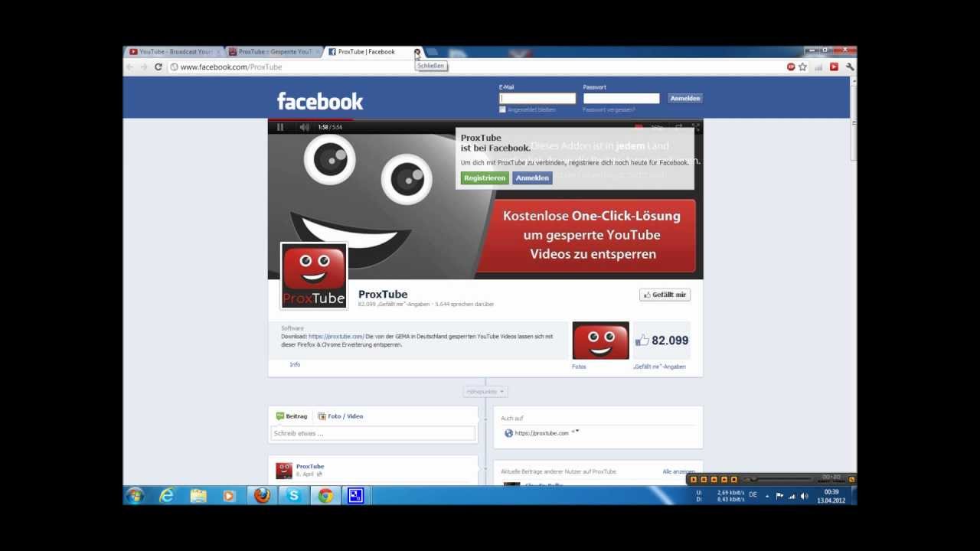Pause the overlaid video player
The height and width of the screenshot is (551, 980).
[280, 127]
